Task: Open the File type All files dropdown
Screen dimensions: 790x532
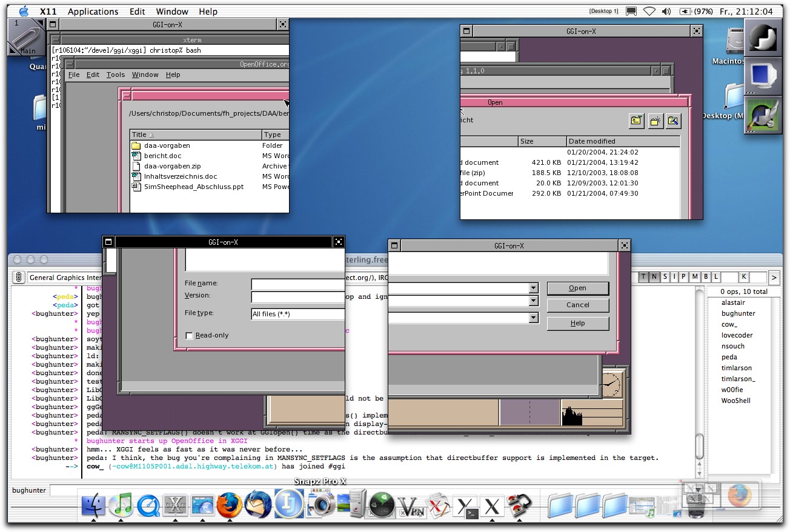Action: click(297, 314)
